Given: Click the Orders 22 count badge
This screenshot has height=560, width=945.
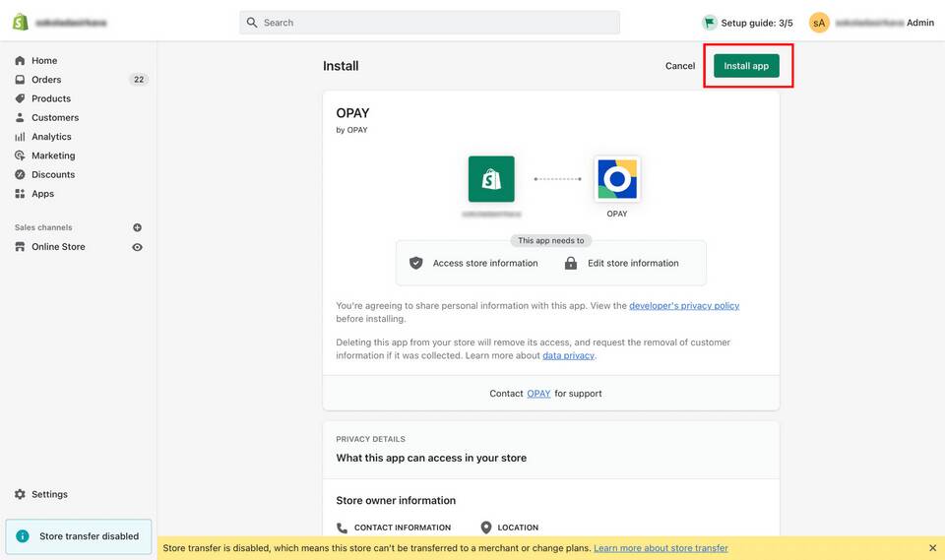Looking at the screenshot, I should click(x=139, y=80).
